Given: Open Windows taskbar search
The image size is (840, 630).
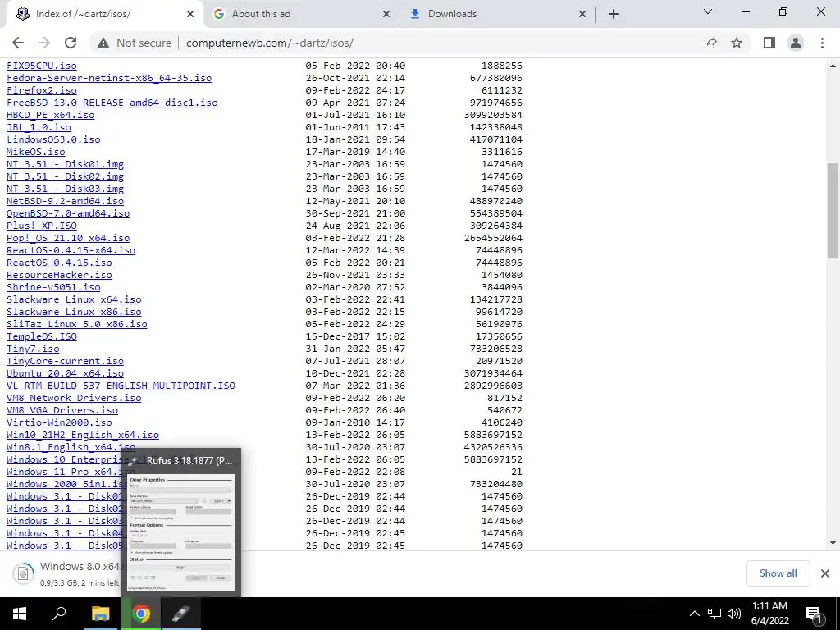Looking at the screenshot, I should coord(59,614).
